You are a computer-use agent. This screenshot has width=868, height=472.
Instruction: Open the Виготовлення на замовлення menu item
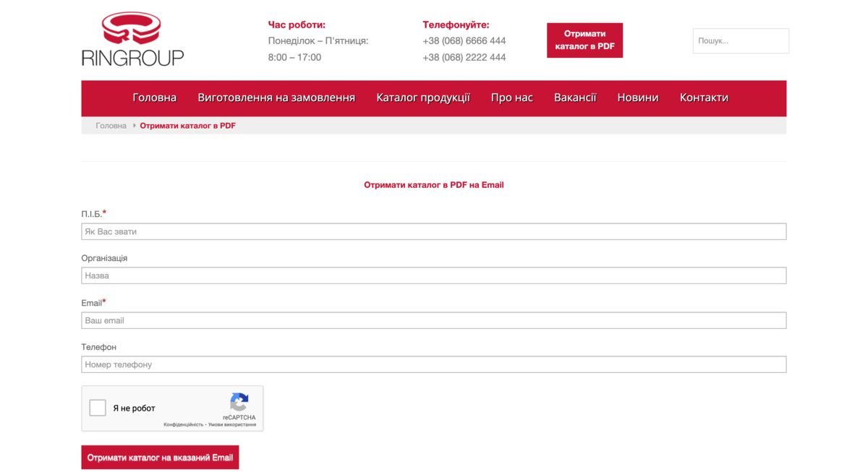tap(276, 98)
